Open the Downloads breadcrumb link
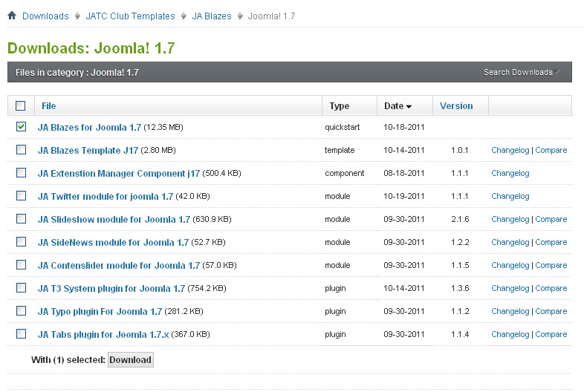The height and width of the screenshot is (392, 584). coord(45,16)
